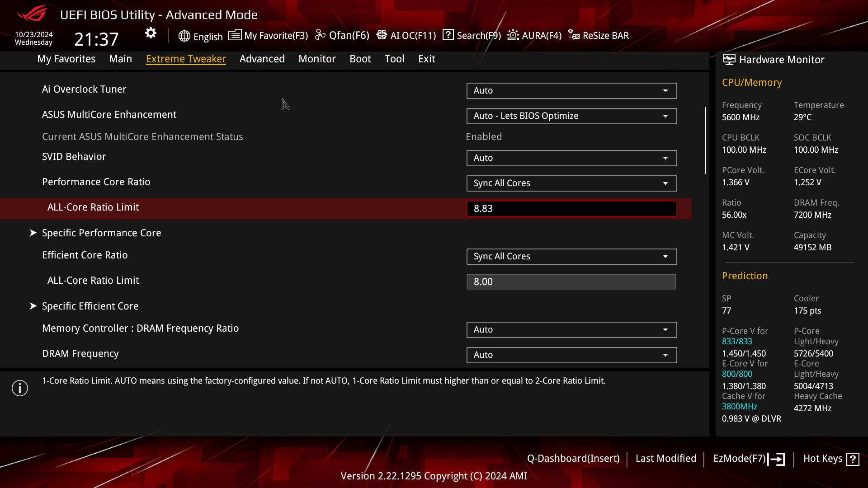868x488 pixels.
Task: Open My Favorite list icon
Action: click(x=235, y=35)
